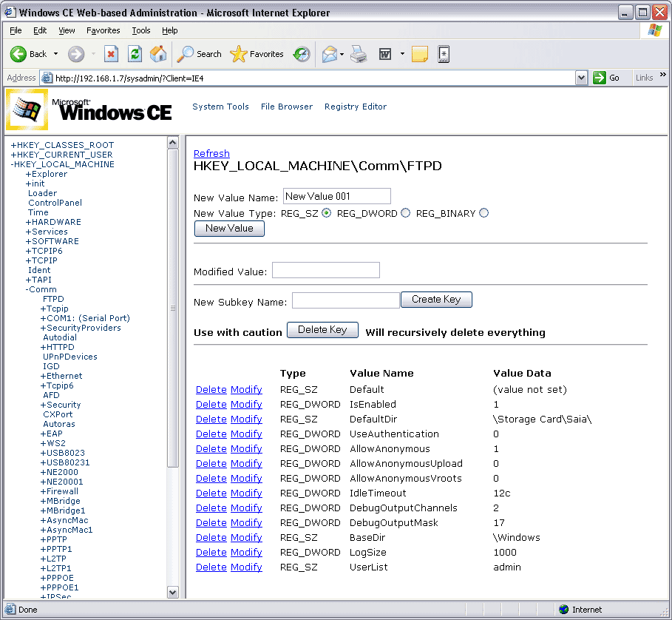The height and width of the screenshot is (620, 672).
Task: Select the REG_DWORD radio button
Action: point(405,213)
